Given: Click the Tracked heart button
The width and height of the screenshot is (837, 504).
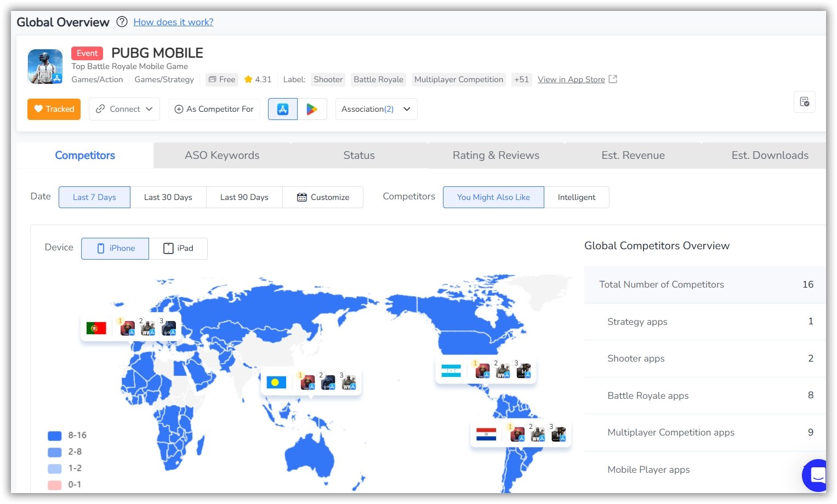Looking at the screenshot, I should (54, 109).
